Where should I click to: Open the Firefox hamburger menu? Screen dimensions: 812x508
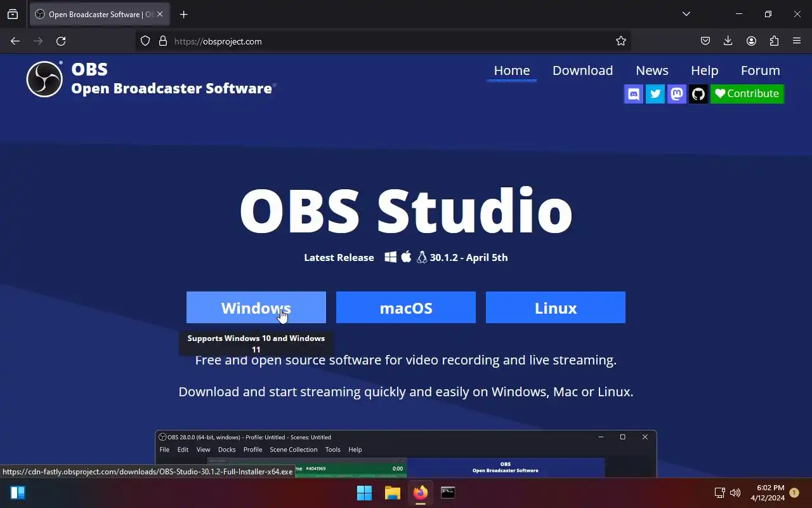click(797, 41)
